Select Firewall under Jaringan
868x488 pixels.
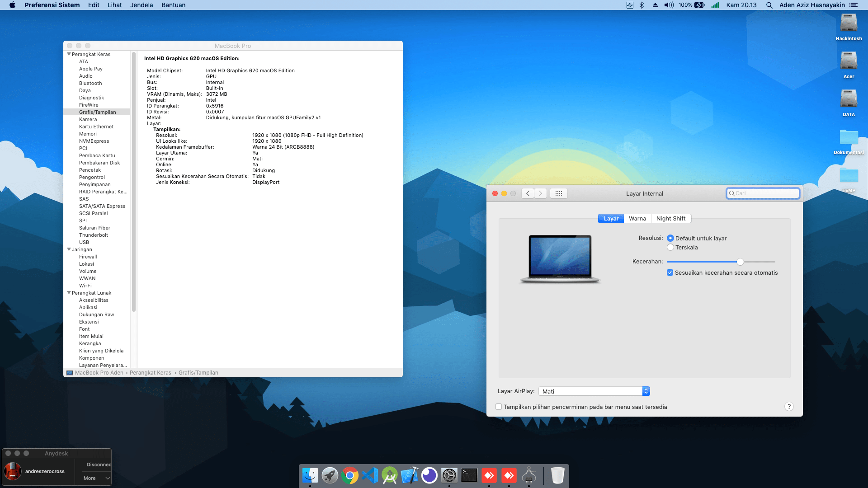[88, 257]
